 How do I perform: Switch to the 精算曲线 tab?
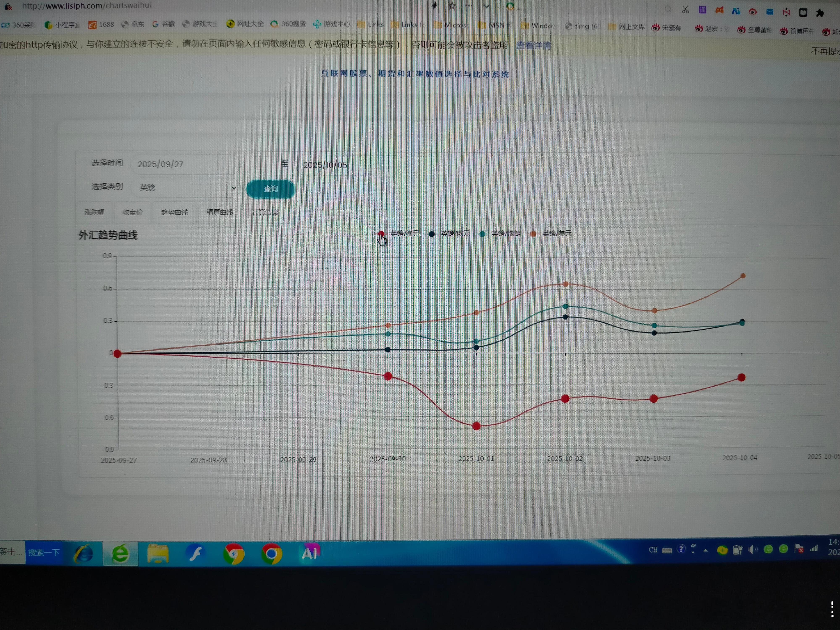coord(219,212)
